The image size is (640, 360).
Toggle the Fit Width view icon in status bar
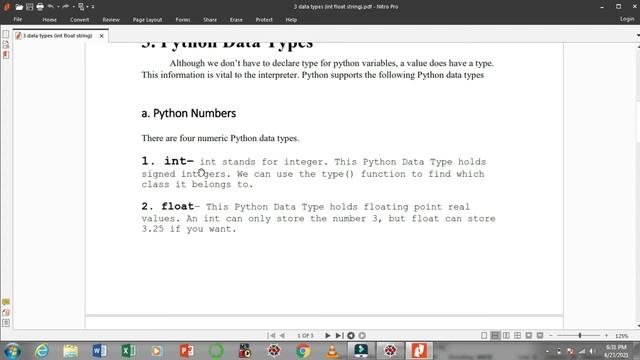coord(540,336)
